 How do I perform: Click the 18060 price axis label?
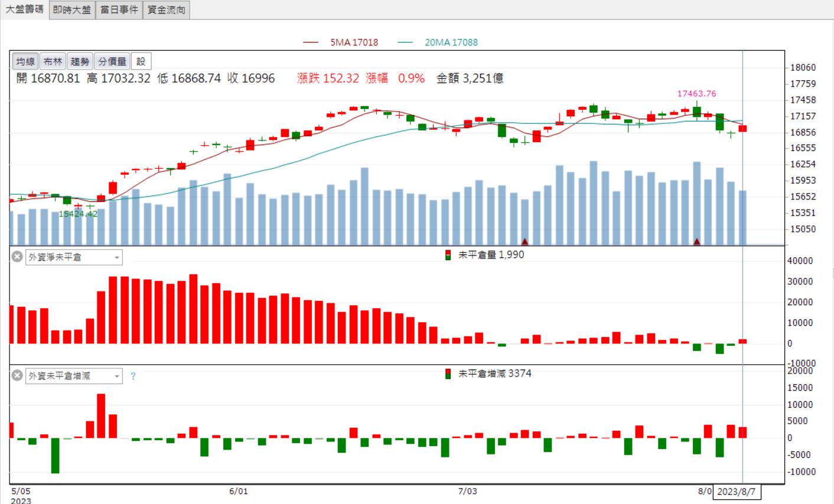[x=802, y=68]
